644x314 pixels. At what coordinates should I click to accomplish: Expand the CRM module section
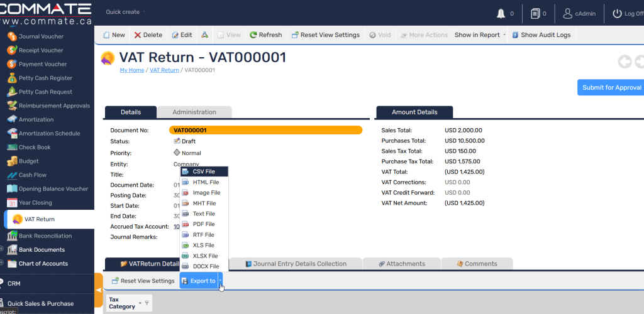coord(14,284)
